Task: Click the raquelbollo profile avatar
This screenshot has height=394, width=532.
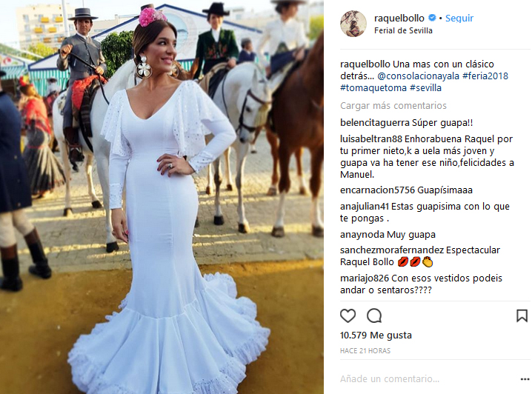Action: pos(353,24)
